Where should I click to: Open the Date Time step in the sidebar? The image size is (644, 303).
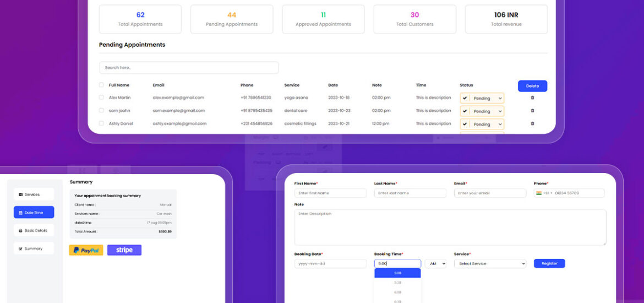click(x=34, y=213)
